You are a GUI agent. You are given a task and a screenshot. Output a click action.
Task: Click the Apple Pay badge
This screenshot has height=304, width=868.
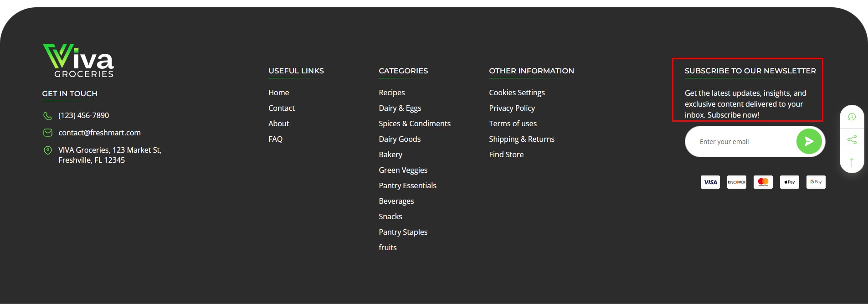tap(789, 182)
